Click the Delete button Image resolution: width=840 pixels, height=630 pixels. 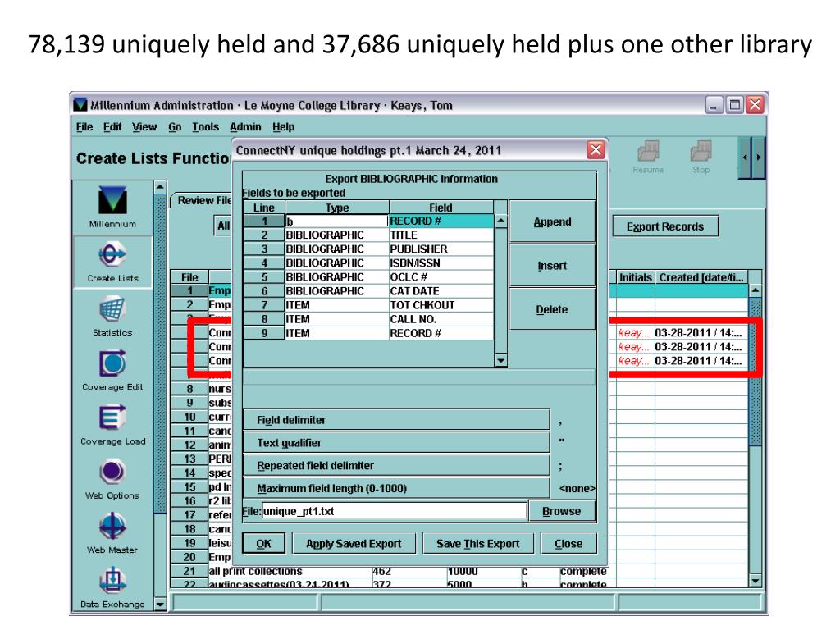[x=552, y=309]
